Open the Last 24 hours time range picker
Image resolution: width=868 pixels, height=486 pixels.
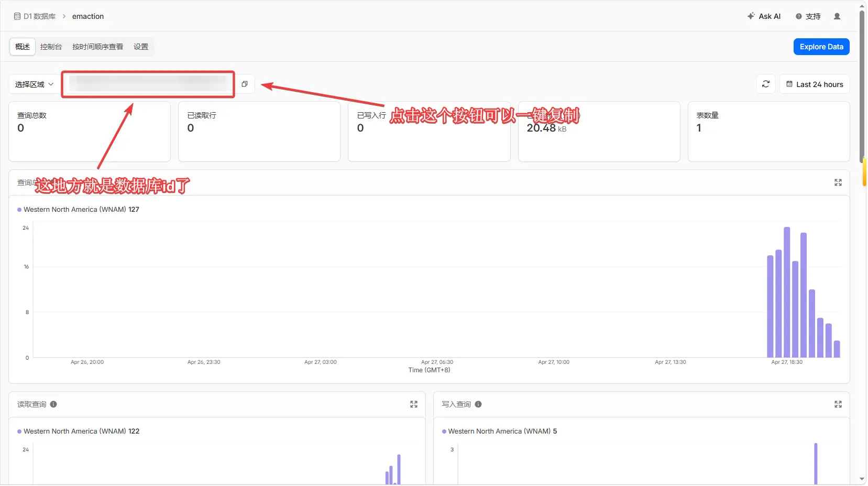[814, 84]
